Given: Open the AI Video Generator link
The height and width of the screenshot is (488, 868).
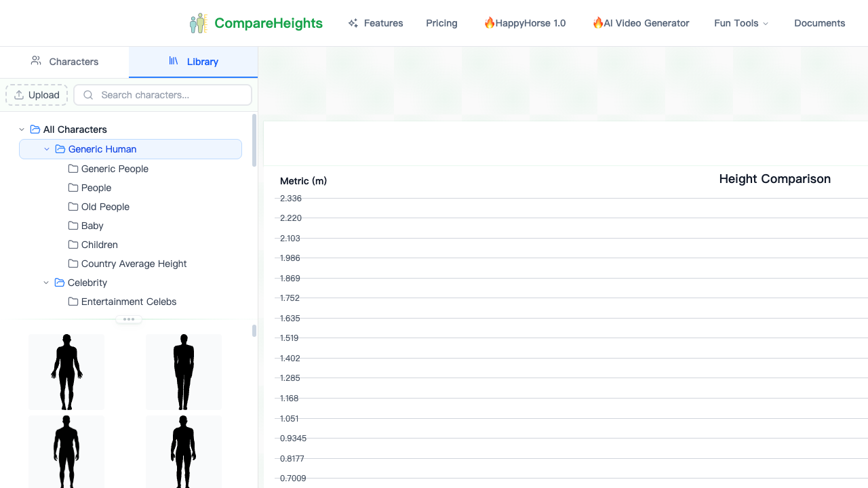Looking at the screenshot, I should (641, 23).
